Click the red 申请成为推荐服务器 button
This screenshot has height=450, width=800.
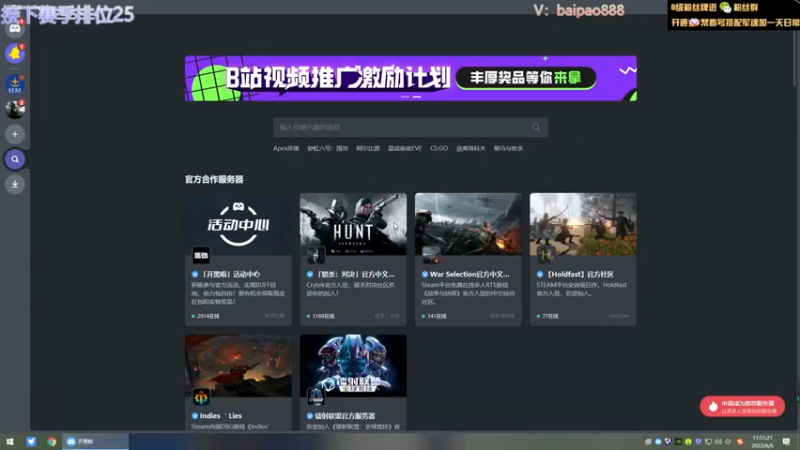point(742,407)
